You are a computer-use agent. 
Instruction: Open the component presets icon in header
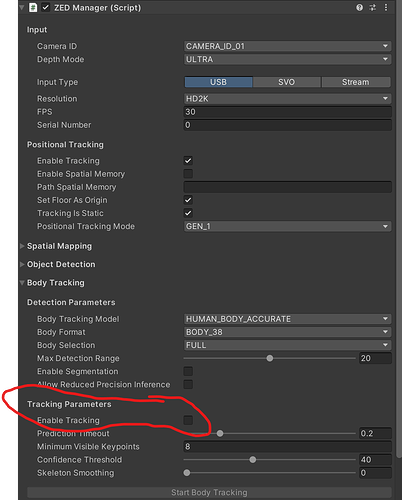pos(373,7)
